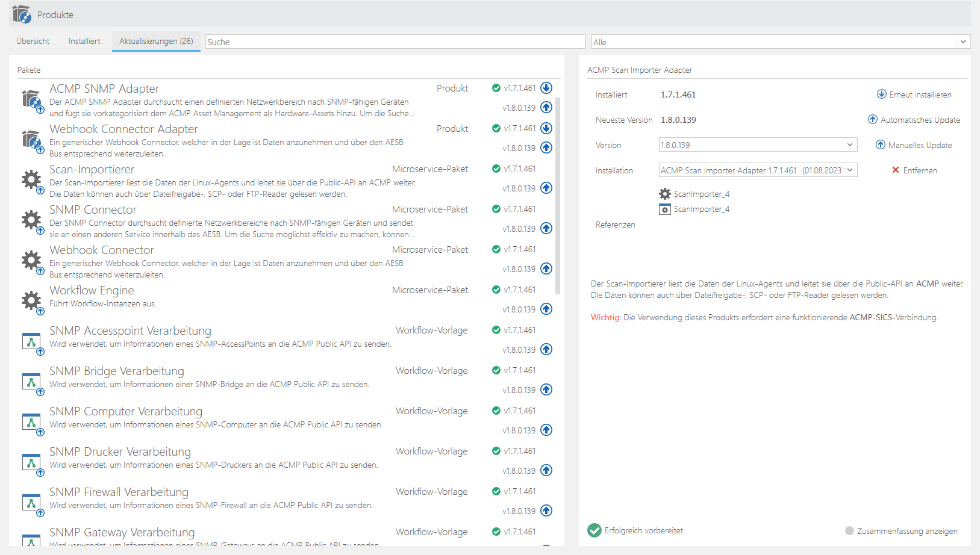980x555 pixels.
Task: Click update arrow icon for SNMP Computer Verarbeitung
Action: [546, 430]
